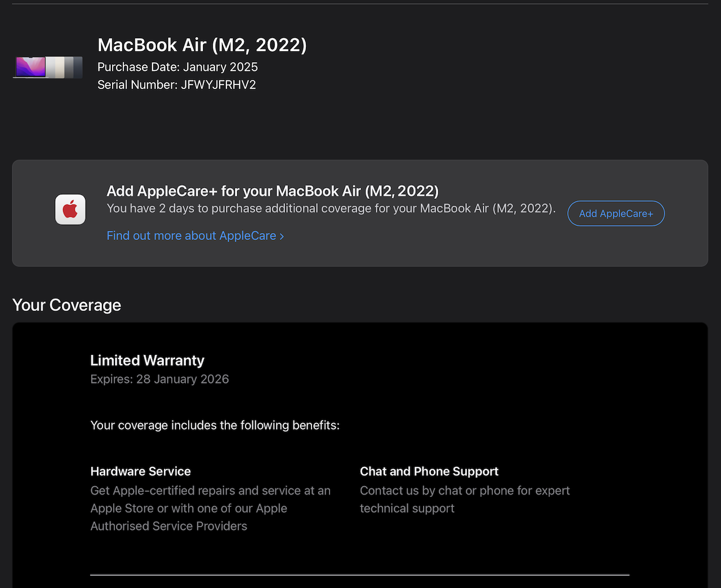Click the Chat and Phone Support heading
Image resolution: width=721 pixels, height=588 pixels.
pyautogui.click(x=429, y=471)
